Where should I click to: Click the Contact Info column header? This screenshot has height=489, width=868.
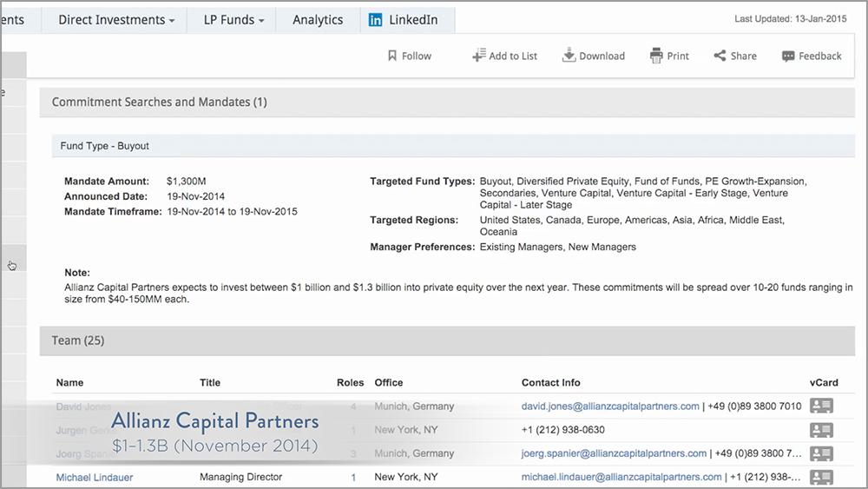551,383
